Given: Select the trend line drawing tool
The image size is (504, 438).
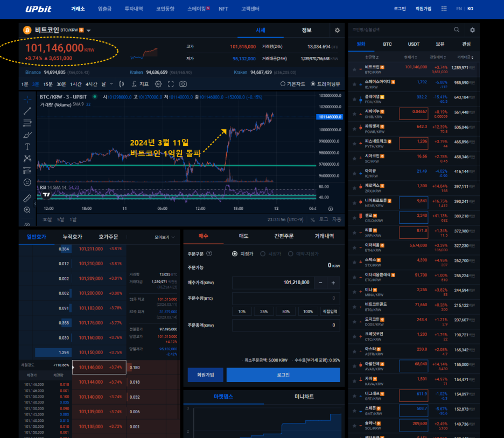Looking at the screenshot, I should coord(27,111).
